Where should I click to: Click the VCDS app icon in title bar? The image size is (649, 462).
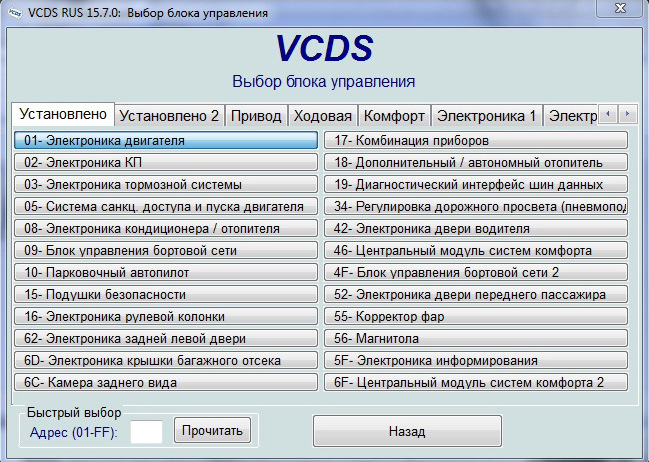click(x=16, y=13)
